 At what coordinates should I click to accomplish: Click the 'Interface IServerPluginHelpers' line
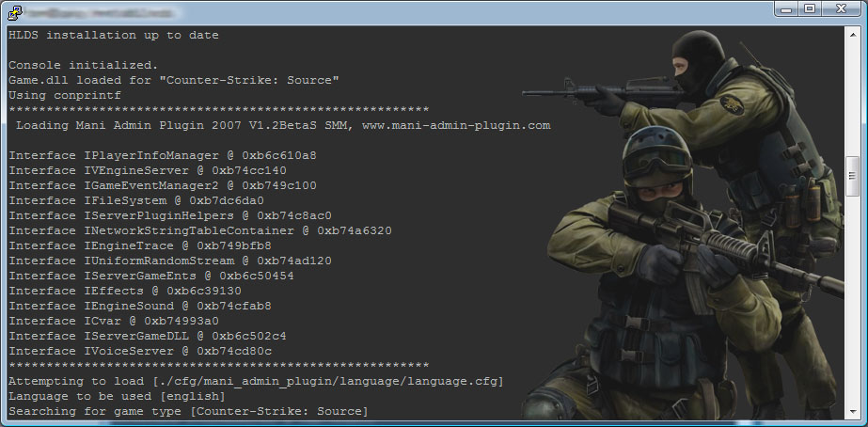170,215
